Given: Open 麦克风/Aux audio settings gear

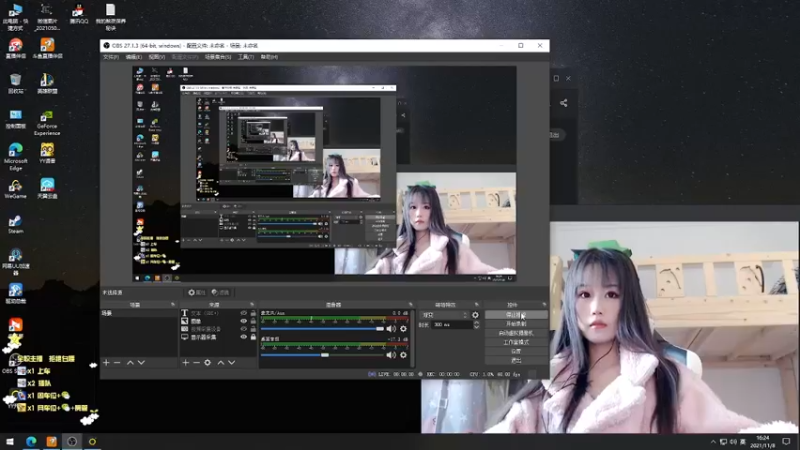Looking at the screenshot, I should [404, 329].
